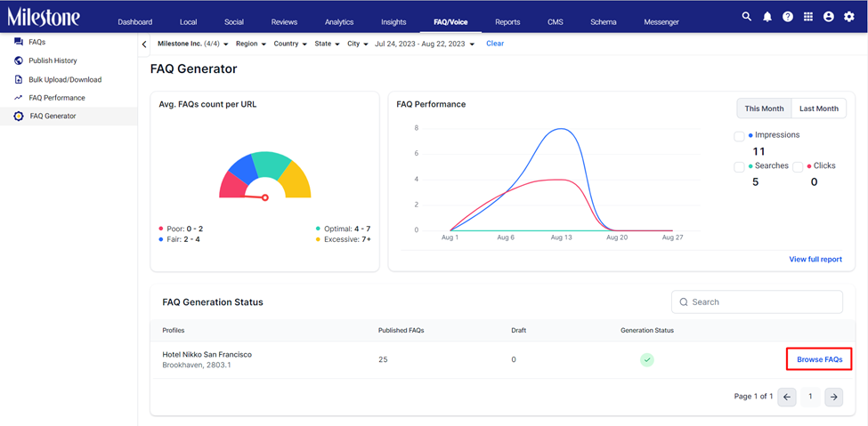Switch to the Reviews menu
The height and width of the screenshot is (426, 868).
click(x=284, y=22)
